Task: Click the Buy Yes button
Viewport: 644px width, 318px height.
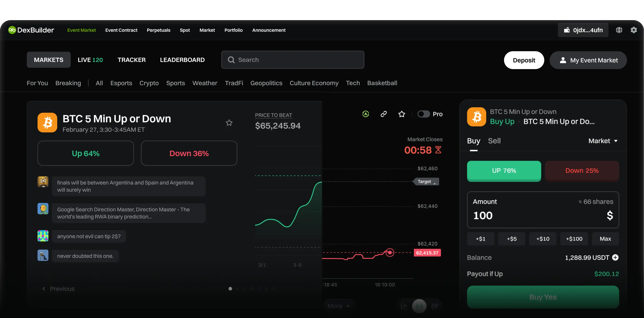Action: [x=543, y=297]
